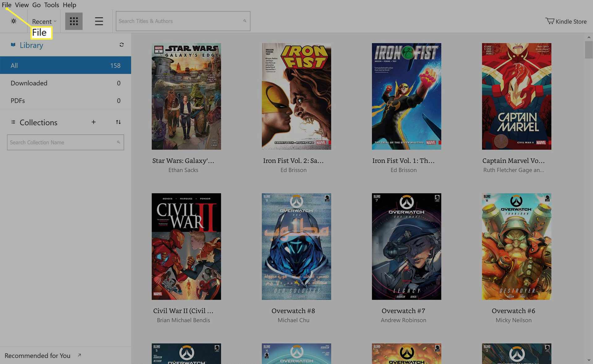Click the 'Overwatch #8' title text
The image size is (593, 364).
click(x=293, y=311)
